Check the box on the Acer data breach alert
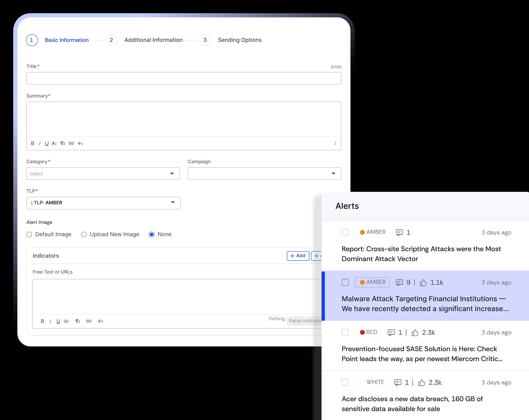Image resolution: width=529 pixels, height=420 pixels. pyautogui.click(x=345, y=382)
